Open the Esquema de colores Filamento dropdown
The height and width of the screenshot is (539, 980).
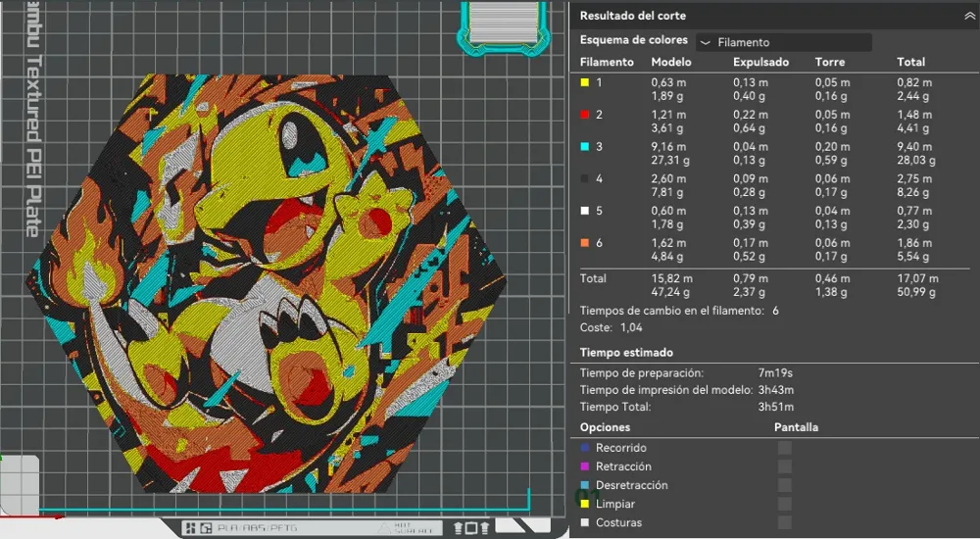click(784, 42)
